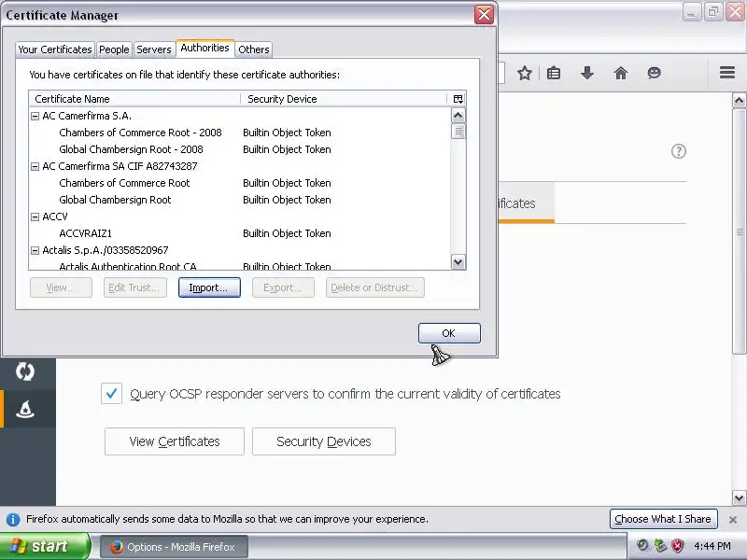
Task: Switch to the People tab
Action: point(114,49)
